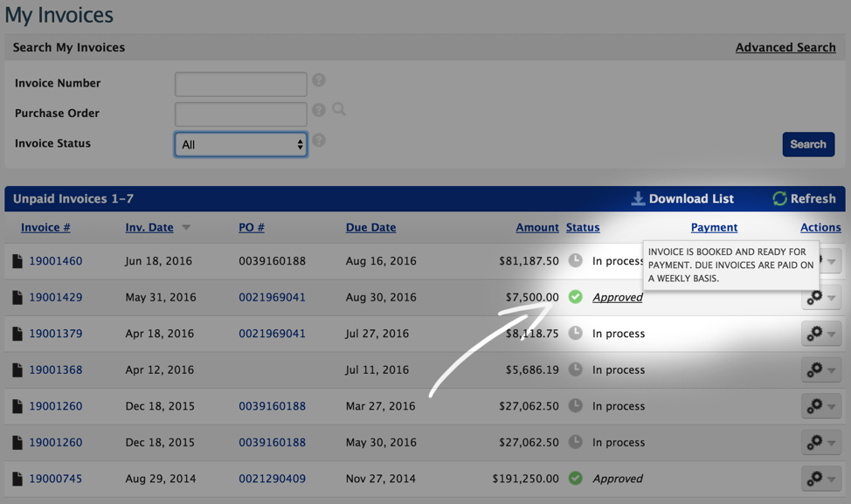Open the Actions gear dropdown for invoice 19000745
Viewport: 851px width, 504px height.
point(820,479)
